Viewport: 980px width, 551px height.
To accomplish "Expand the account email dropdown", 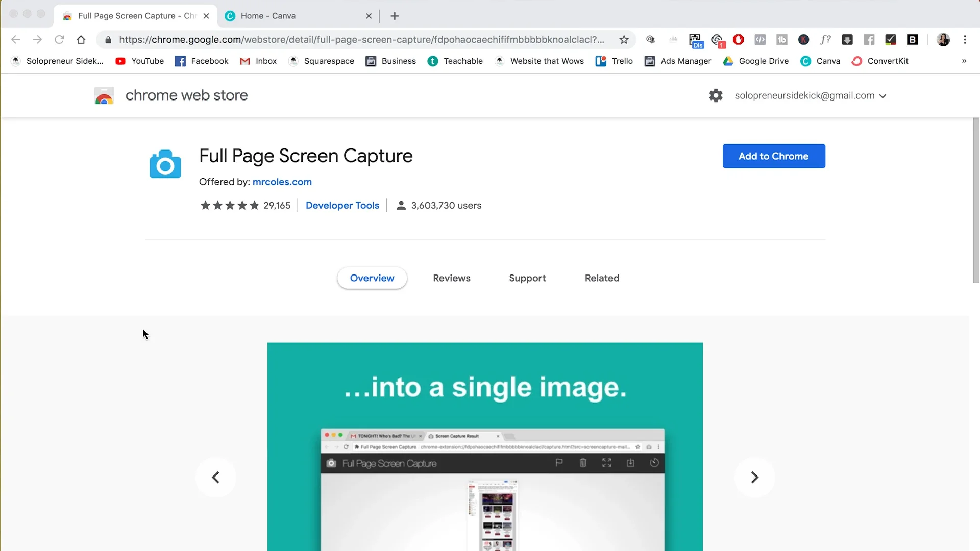I will coord(883,96).
